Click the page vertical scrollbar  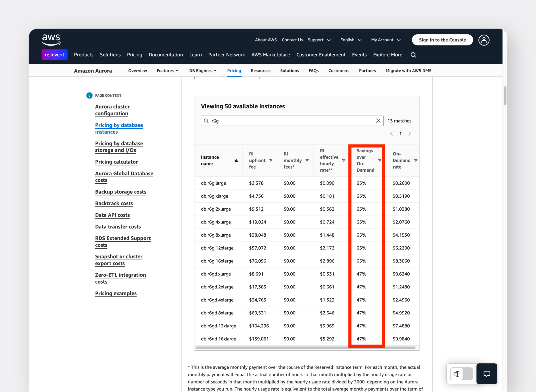click(505, 96)
